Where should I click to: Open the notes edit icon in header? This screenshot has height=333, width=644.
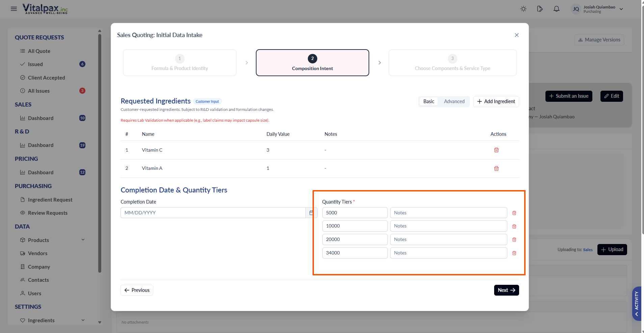pyautogui.click(x=540, y=9)
